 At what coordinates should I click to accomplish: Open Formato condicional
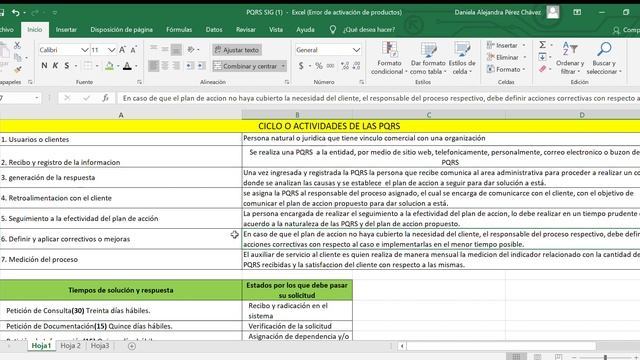click(x=389, y=58)
